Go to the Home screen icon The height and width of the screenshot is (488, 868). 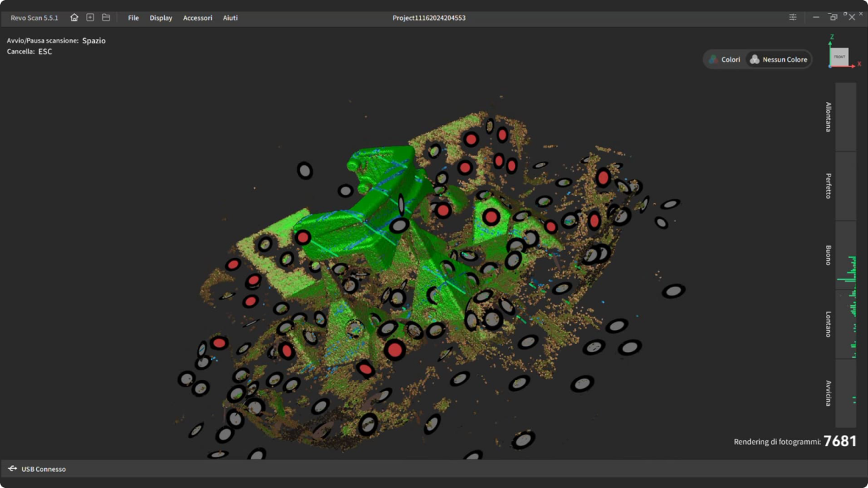[x=74, y=18]
